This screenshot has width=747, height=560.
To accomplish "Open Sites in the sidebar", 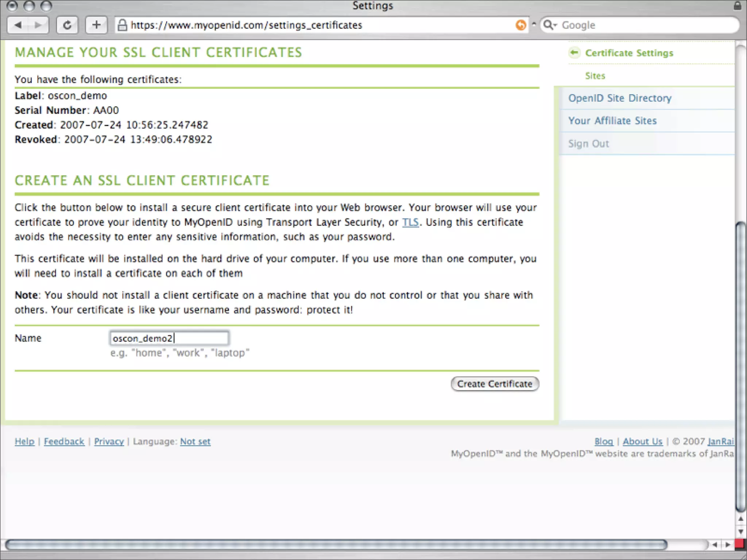I will (x=595, y=76).
